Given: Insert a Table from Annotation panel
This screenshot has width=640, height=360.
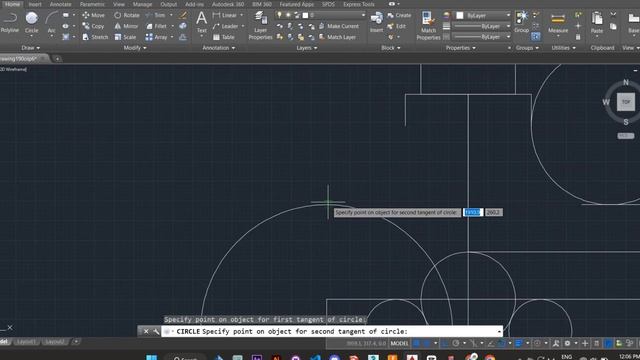Looking at the screenshot, I should pyautogui.click(x=224, y=37).
